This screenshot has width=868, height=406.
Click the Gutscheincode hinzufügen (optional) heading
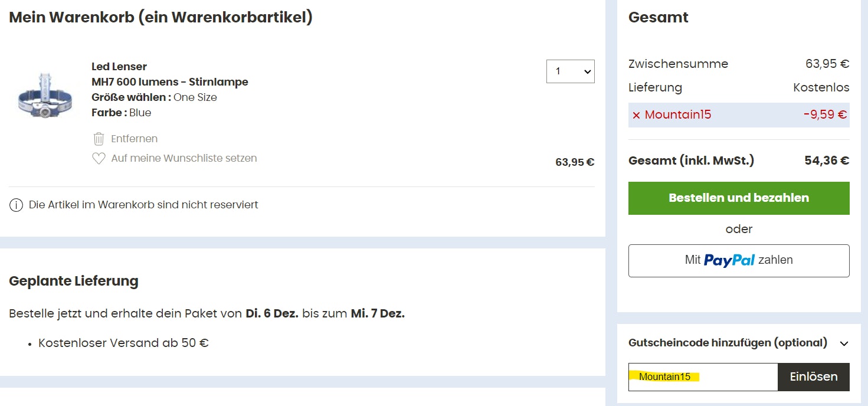[x=728, y=343]
